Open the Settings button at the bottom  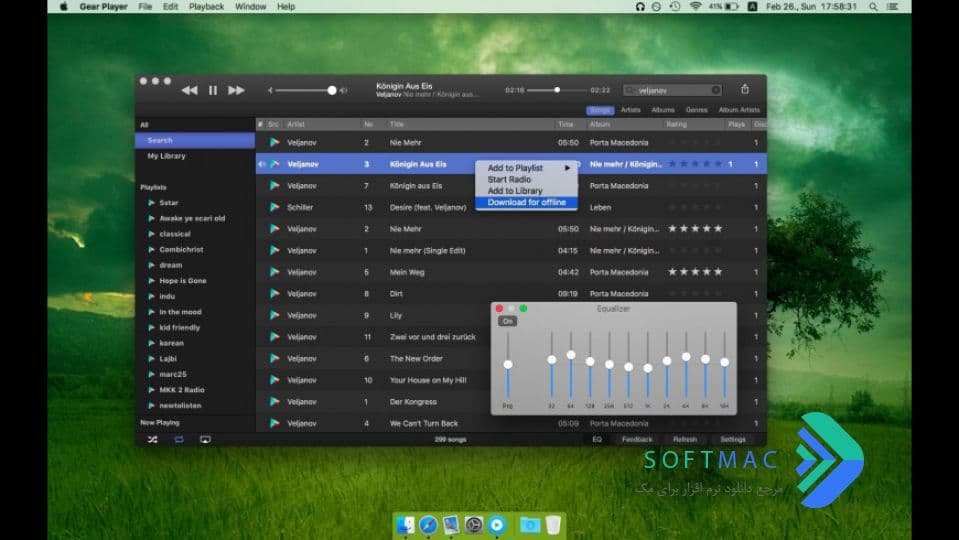pyautogui.click(x=733, y=439)
